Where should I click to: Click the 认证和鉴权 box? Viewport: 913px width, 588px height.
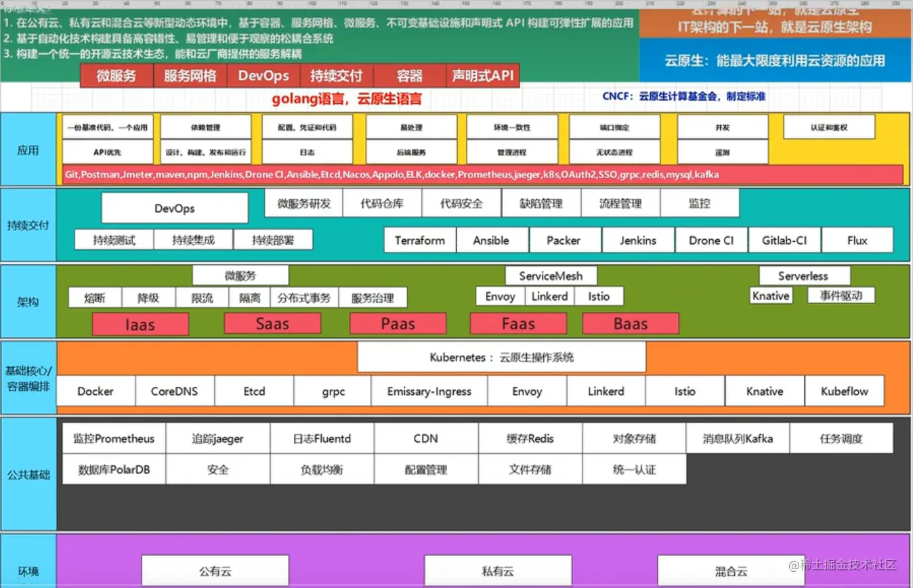(x=829, y=127)
